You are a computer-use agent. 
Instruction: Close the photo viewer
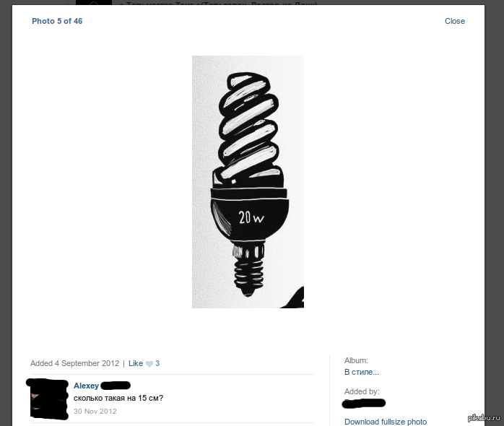click(x=454, y=21)
